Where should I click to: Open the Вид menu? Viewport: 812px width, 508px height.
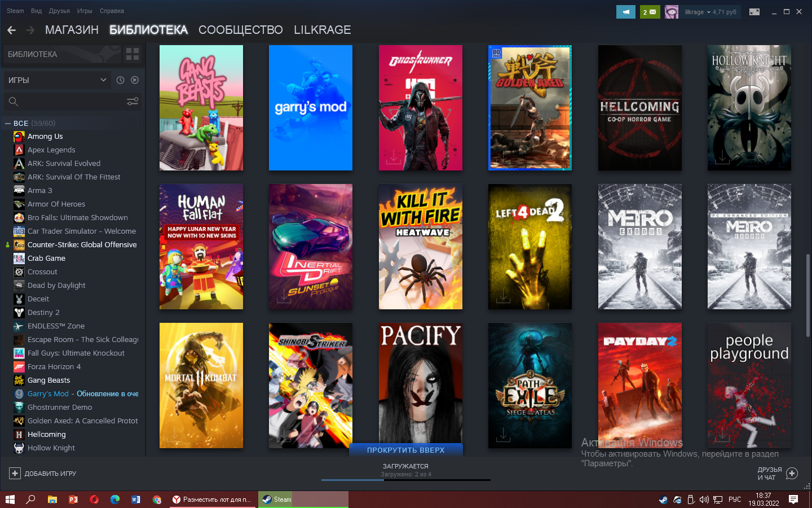(36, 11)
